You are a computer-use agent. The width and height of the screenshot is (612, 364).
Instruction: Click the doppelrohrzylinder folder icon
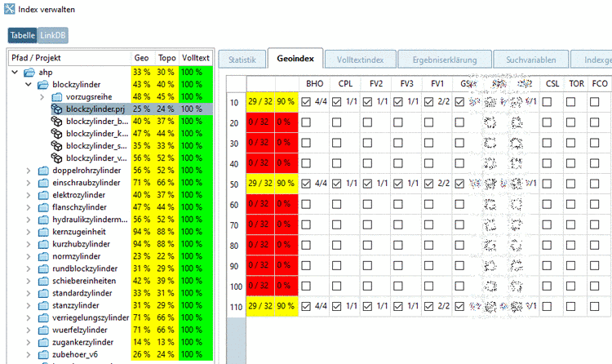pos(43,171)
